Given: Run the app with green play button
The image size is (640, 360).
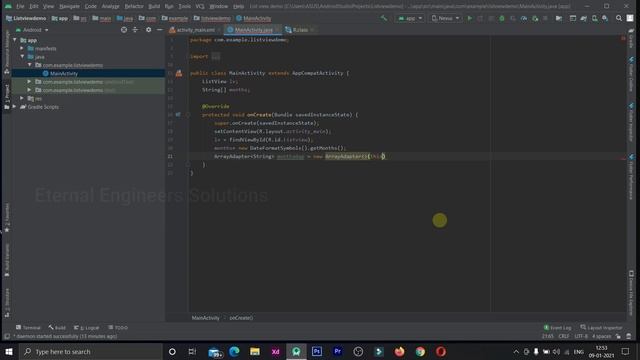Looking at the screenshot, I should (470, 18).
